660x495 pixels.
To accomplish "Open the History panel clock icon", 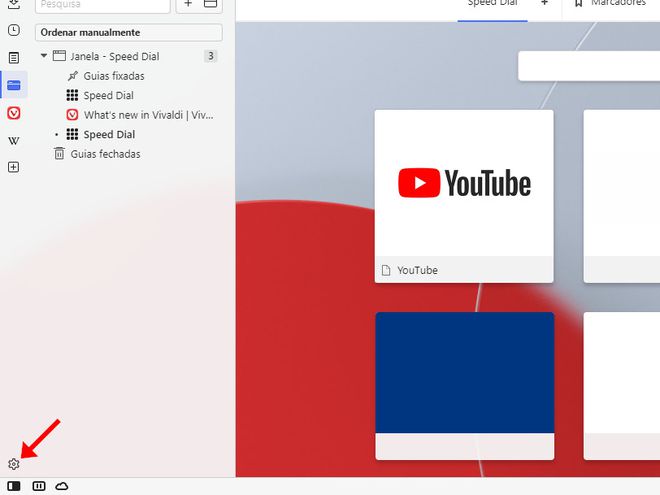I will pos(14,30).
